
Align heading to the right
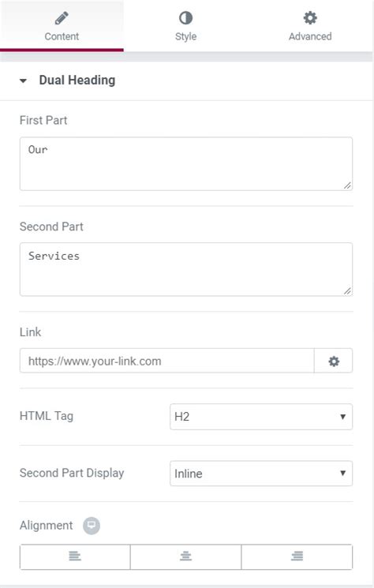[x=297, y=556]
